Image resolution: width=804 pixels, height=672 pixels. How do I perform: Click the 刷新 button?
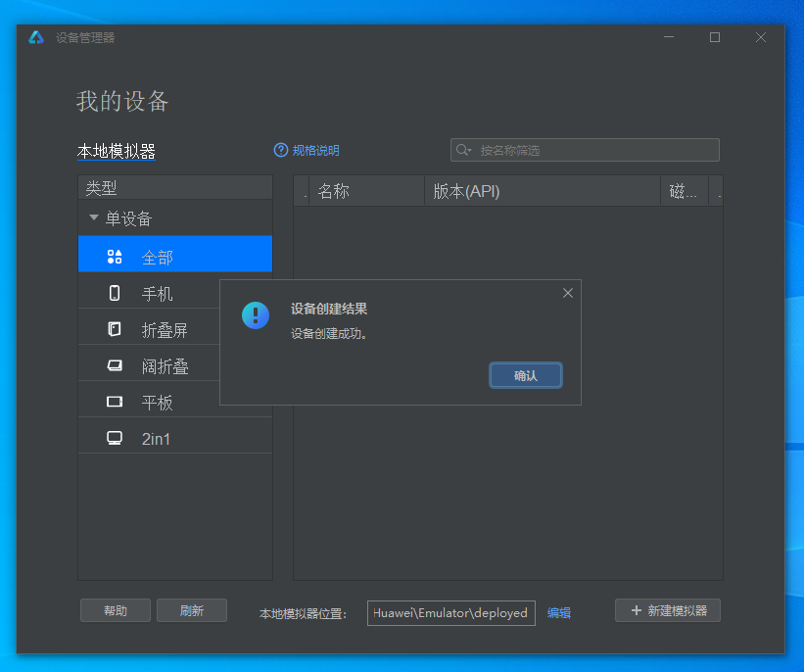pyautogui.click(x=192, y=610)
